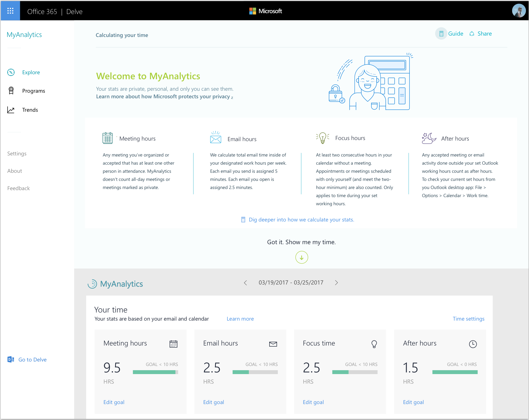Click the After hours clock icon card
Image resolution: width=529 pixels, height=420 pixels.
coord(473,344)
